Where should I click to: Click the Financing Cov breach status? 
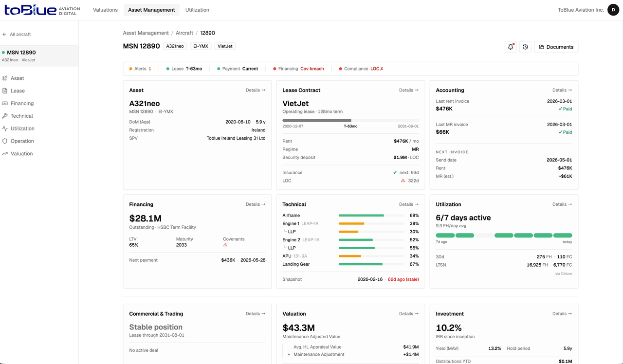pos(298,69)
